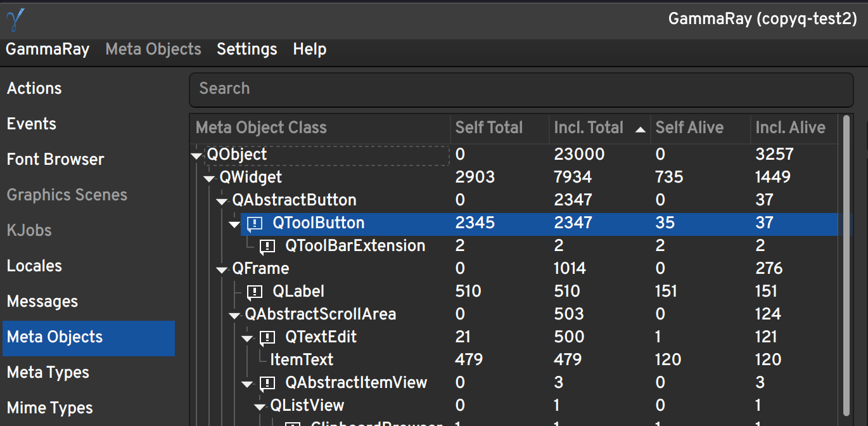Select the QAbstractItemView row label
The image size is (868, 426).
click(357, 383)
